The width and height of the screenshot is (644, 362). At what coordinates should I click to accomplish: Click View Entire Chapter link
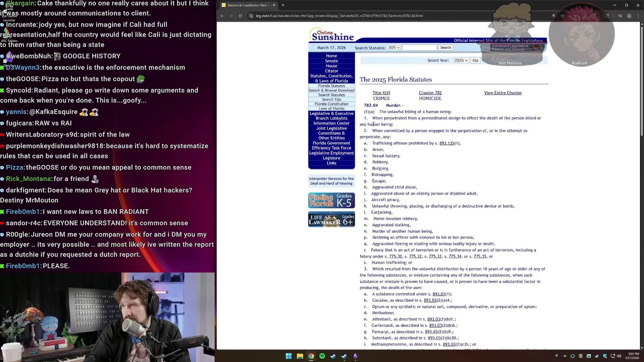(x=503, y=93)
